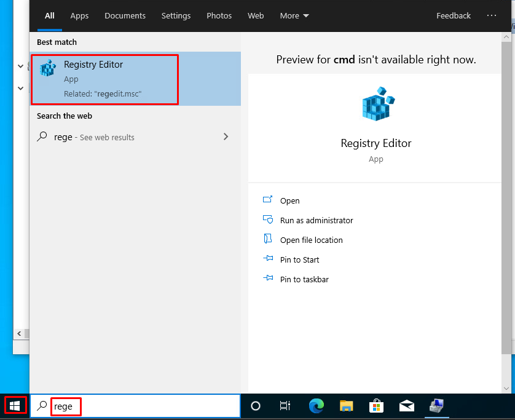Switch to Settings search tab
Viewport: 515px width, 420px height.
tap(176, 15)
